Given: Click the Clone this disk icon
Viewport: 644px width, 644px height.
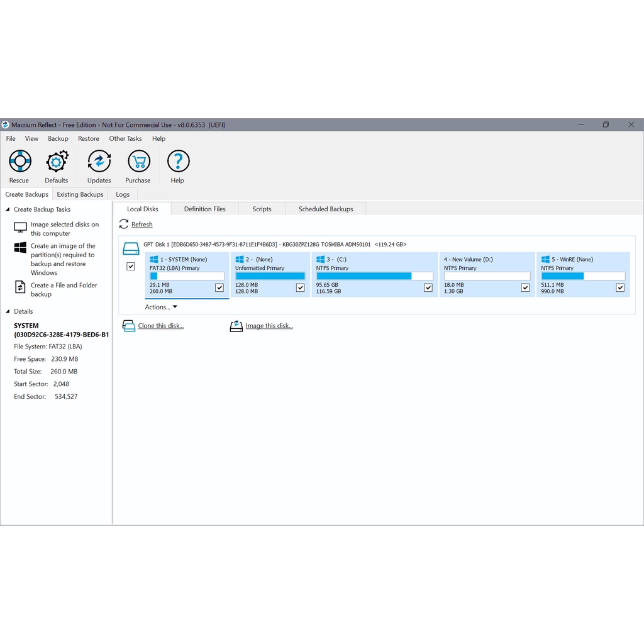Looking at the screenshot, I should point(129,326).
